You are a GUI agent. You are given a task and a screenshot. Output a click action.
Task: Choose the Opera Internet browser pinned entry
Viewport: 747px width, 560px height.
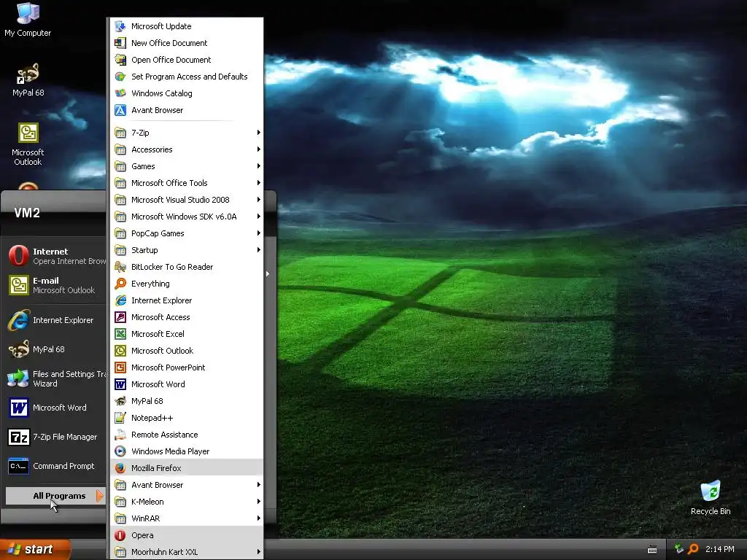55,256
